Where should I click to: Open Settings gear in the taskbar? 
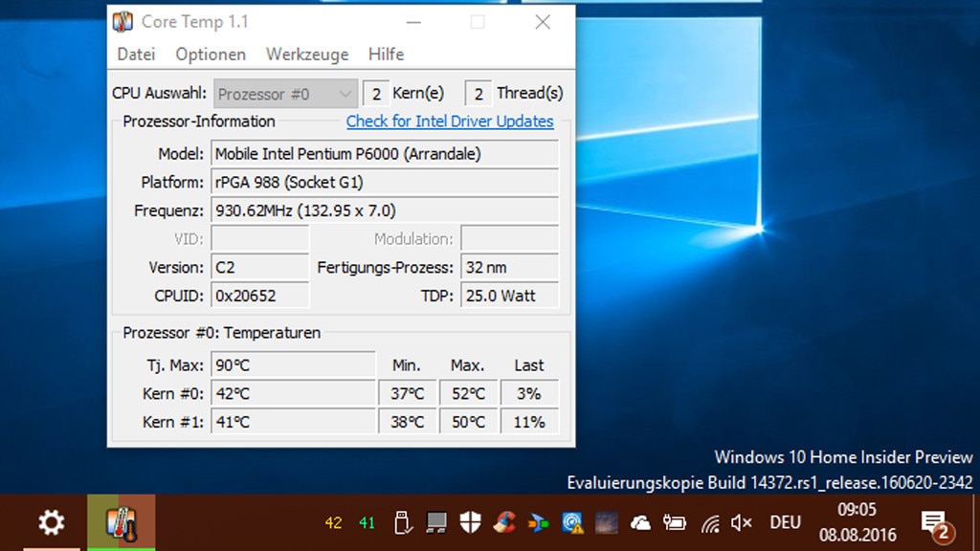52,522
